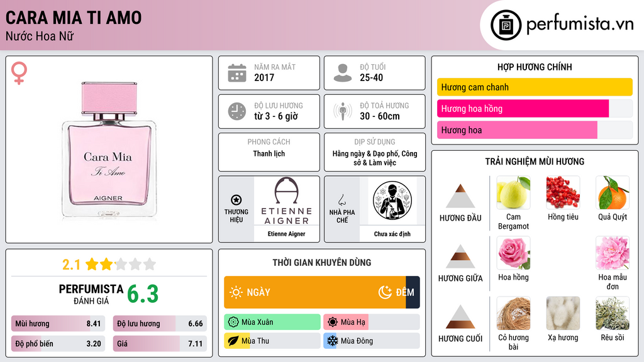Click the longevity value từ 3 - 6 giờ

(x=276, y=116)
